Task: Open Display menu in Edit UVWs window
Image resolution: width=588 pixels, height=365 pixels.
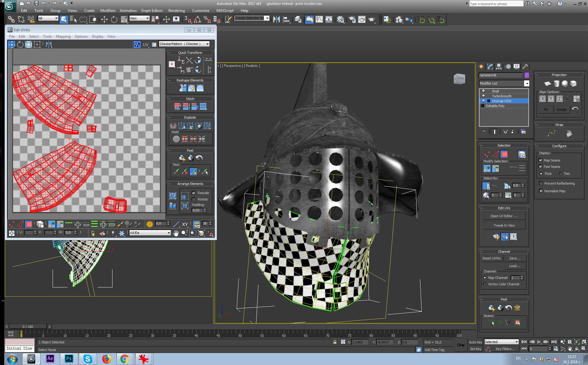Action: coord(97,36)
